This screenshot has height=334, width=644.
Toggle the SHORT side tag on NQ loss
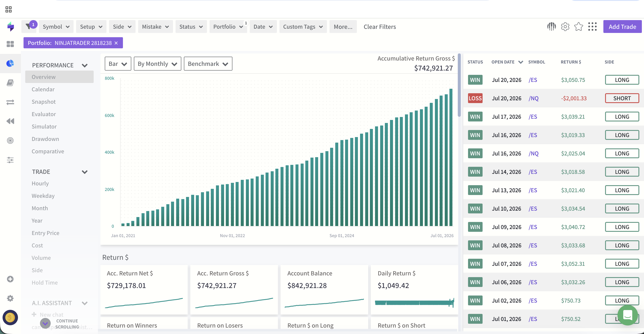[622, 98]
